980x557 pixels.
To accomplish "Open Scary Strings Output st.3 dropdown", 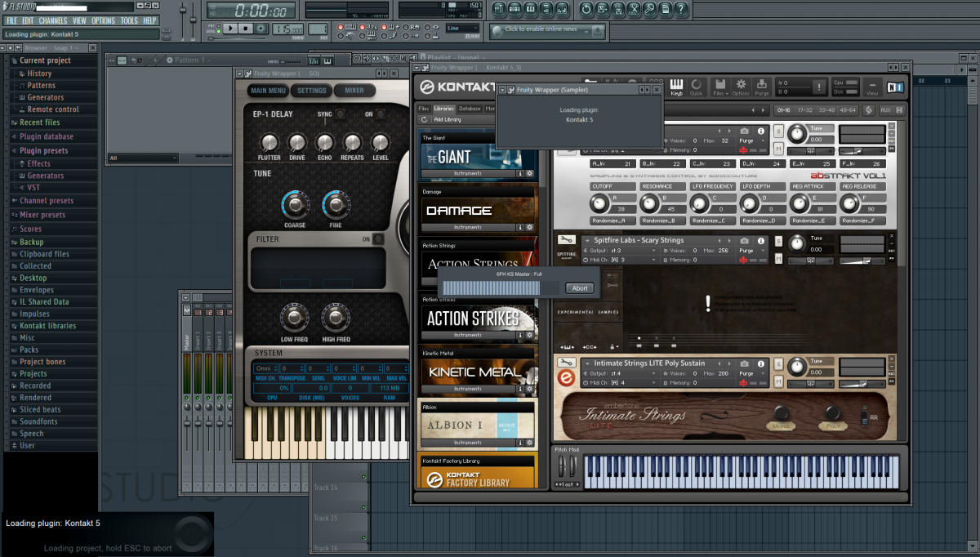I will (621, 251).
